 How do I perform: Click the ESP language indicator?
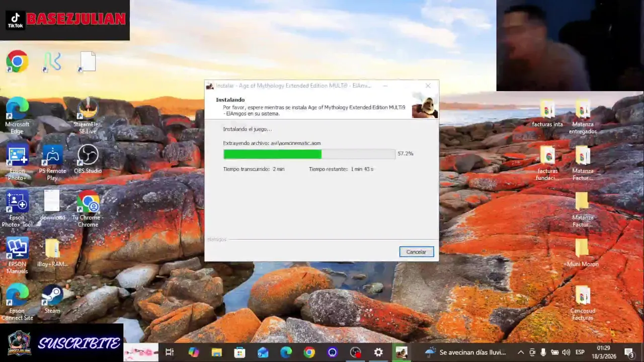tap(580, 352)
